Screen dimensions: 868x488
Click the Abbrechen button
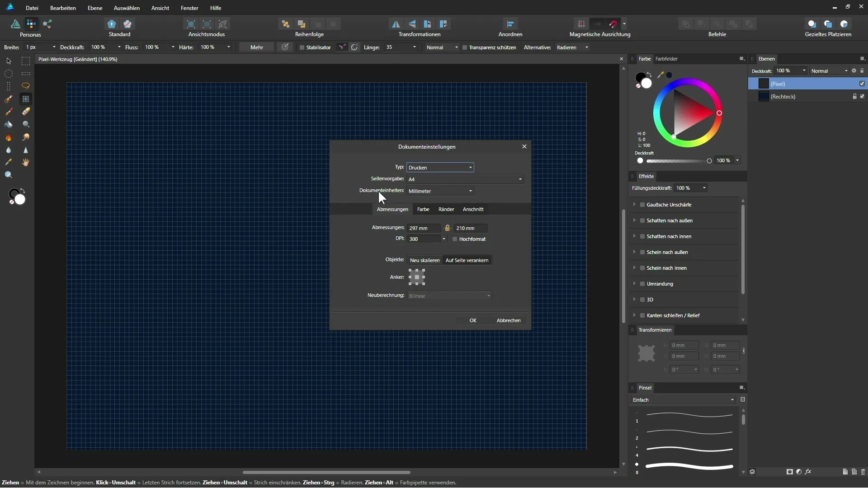[508, 320]
